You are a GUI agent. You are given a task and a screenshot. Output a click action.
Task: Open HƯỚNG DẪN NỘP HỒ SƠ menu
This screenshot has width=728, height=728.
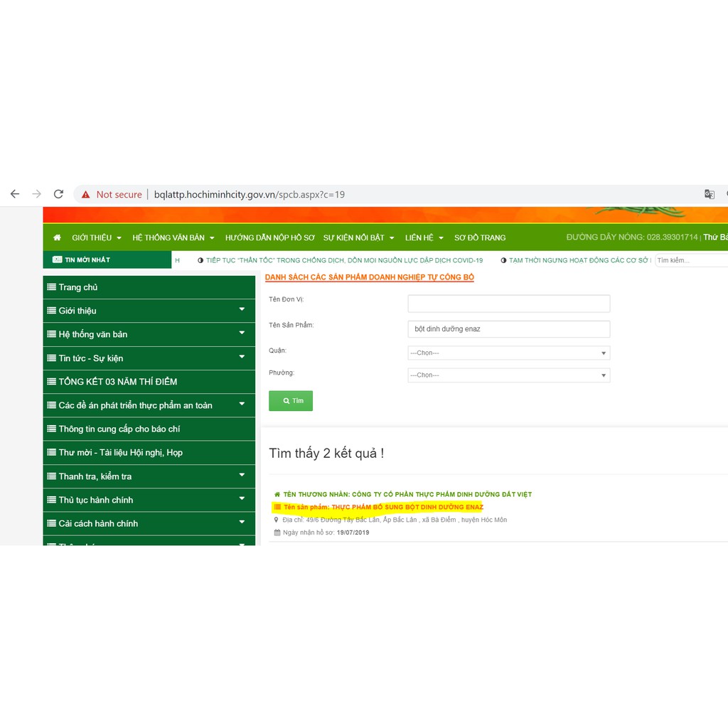click(x=269, y=237)
